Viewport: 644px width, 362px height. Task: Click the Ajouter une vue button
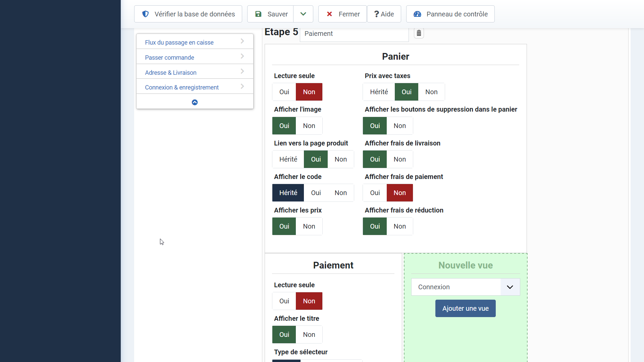tap(465, 308)
